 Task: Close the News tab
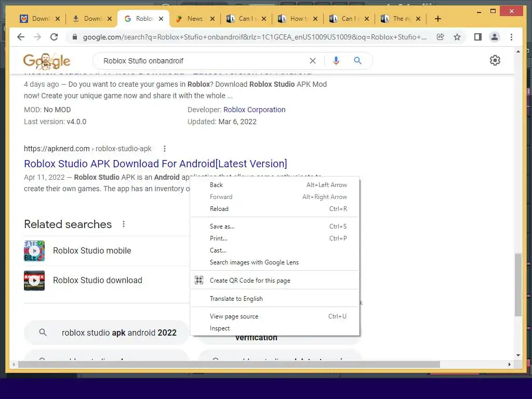pos(212,19)
